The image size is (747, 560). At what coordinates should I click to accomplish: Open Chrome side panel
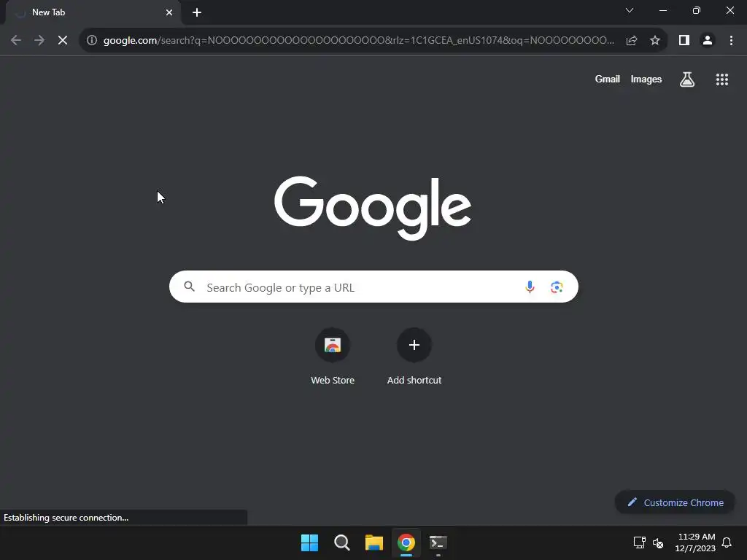click(684, 41)
